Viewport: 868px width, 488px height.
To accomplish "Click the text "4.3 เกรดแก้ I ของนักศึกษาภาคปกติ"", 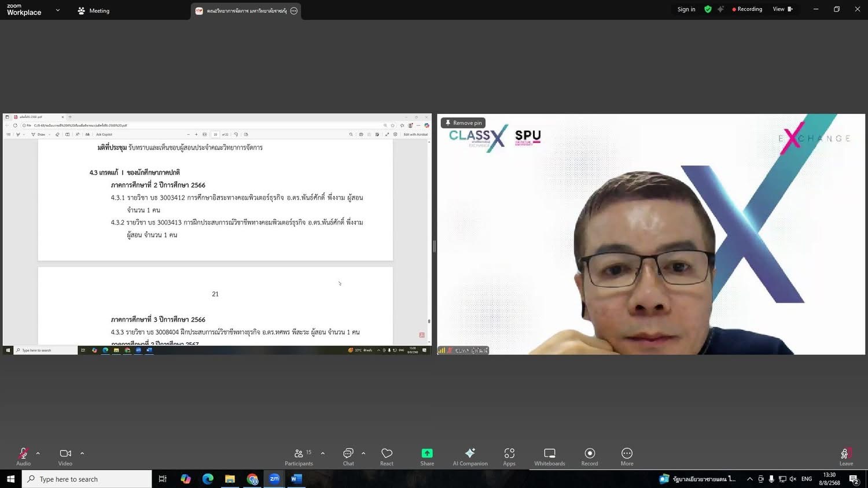I will tap(135, 172).
